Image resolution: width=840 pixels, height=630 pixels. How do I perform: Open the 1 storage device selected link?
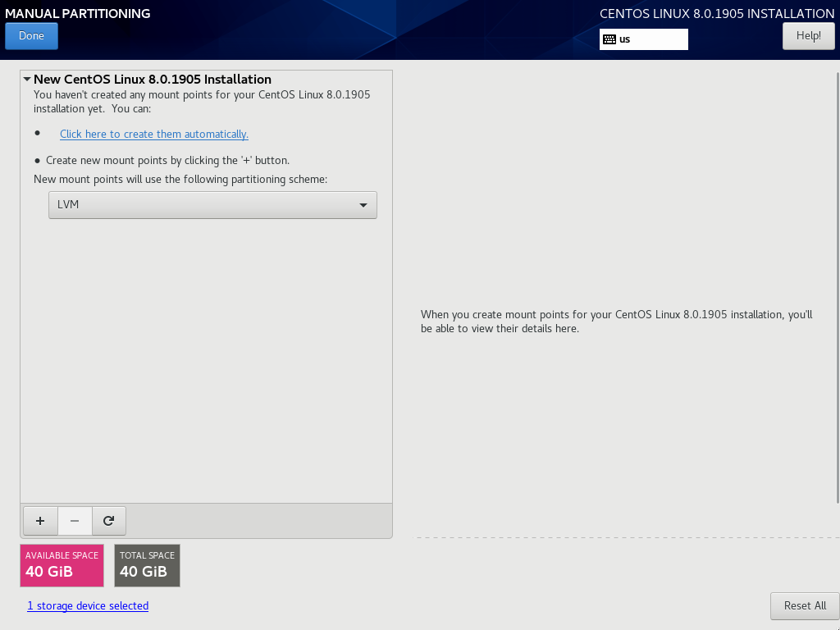point(88,605)
